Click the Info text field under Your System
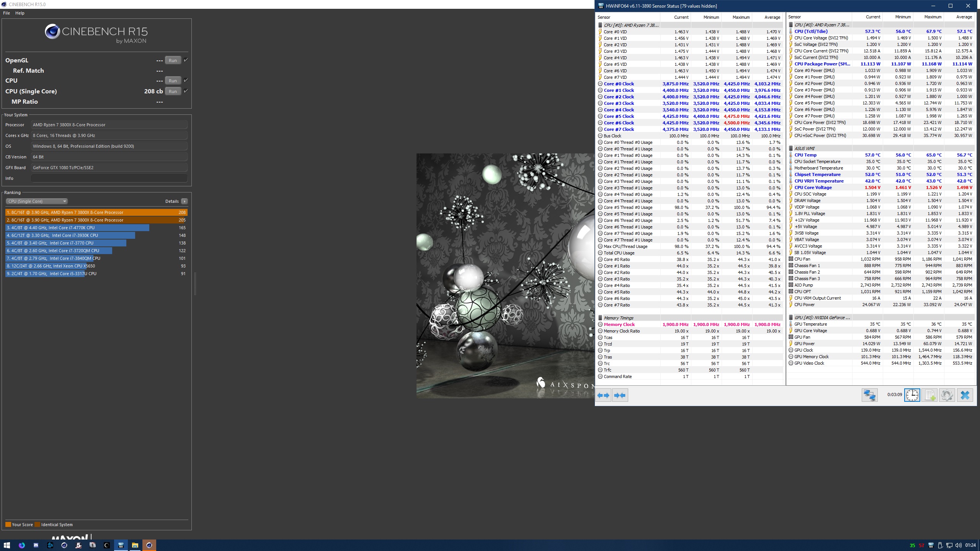 click(109, 178)
